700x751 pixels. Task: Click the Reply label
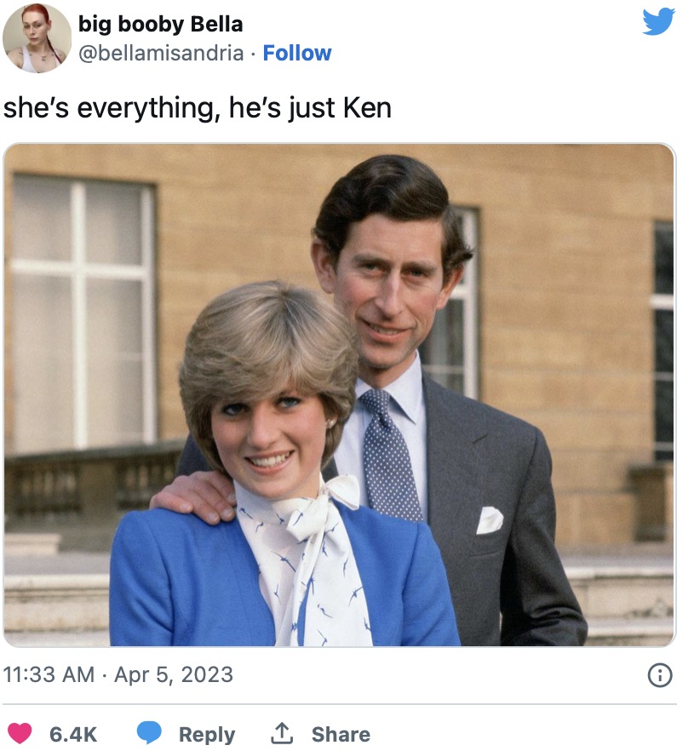click(207, 734)
